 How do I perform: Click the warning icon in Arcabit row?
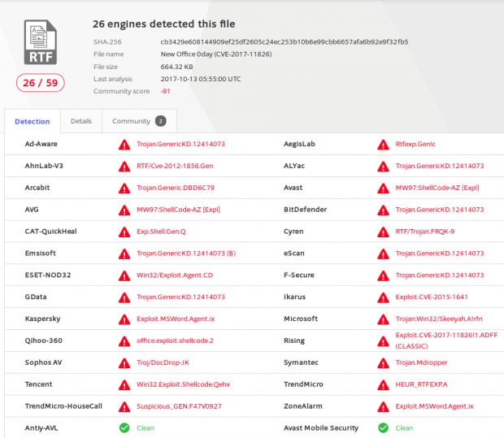[x=124, y=189]
